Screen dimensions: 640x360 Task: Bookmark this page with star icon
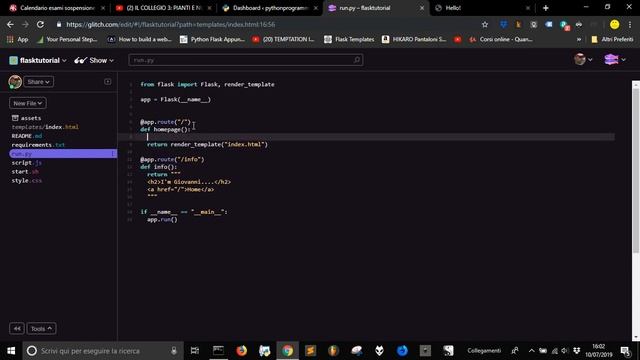click(484, 24)
